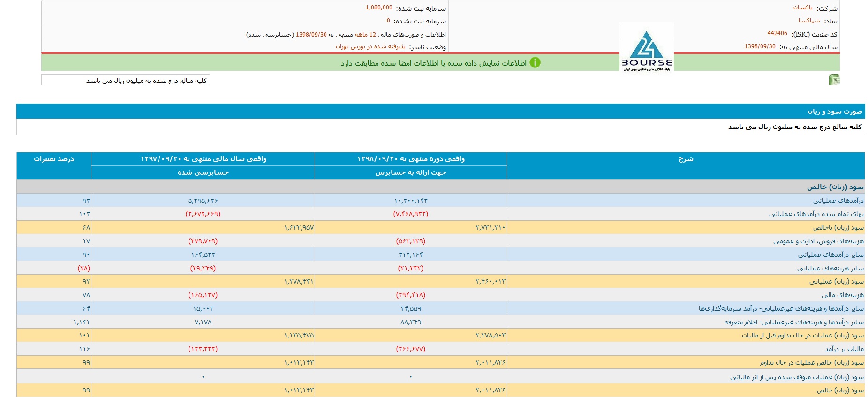Select row label مالیات بر درآمد
Viewport: 868px width, 397px height.
[x=845, y=349]
